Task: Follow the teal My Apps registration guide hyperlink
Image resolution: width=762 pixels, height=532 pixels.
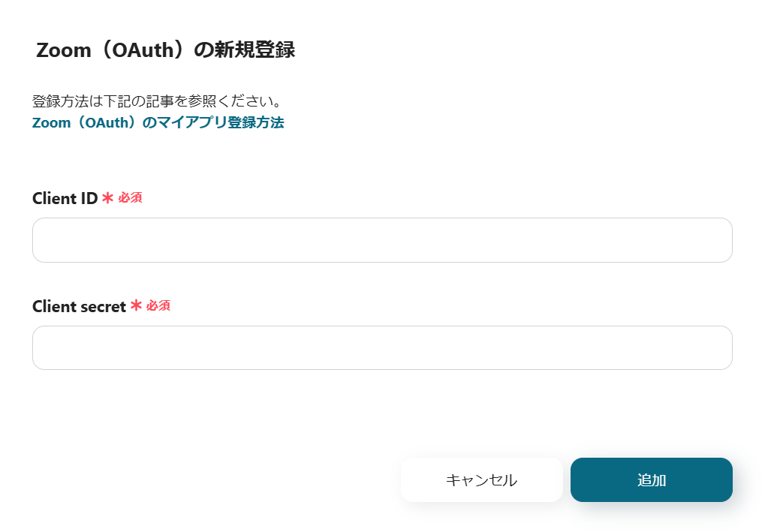Action: [158, 122]
